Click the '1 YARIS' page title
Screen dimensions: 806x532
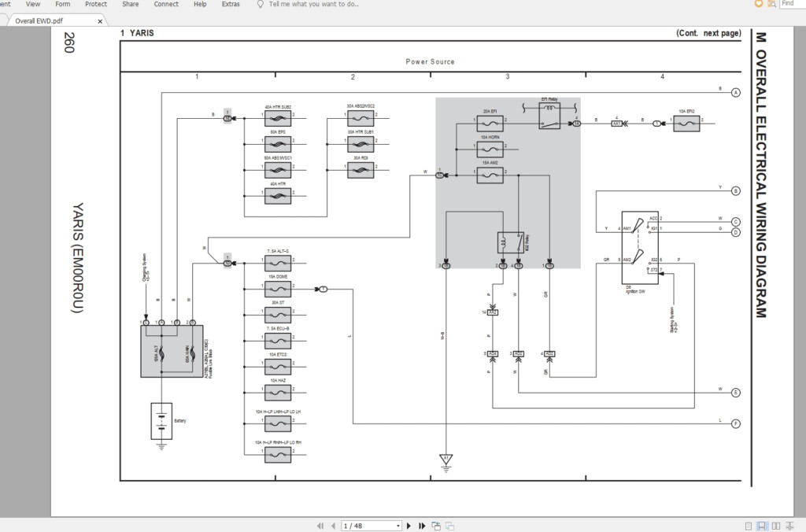pyautogui.click(x=137, y=33)
